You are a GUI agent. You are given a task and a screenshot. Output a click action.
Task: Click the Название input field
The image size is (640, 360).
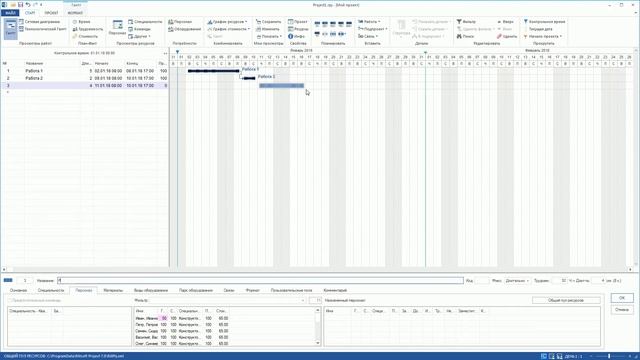[x=260, y=280]
